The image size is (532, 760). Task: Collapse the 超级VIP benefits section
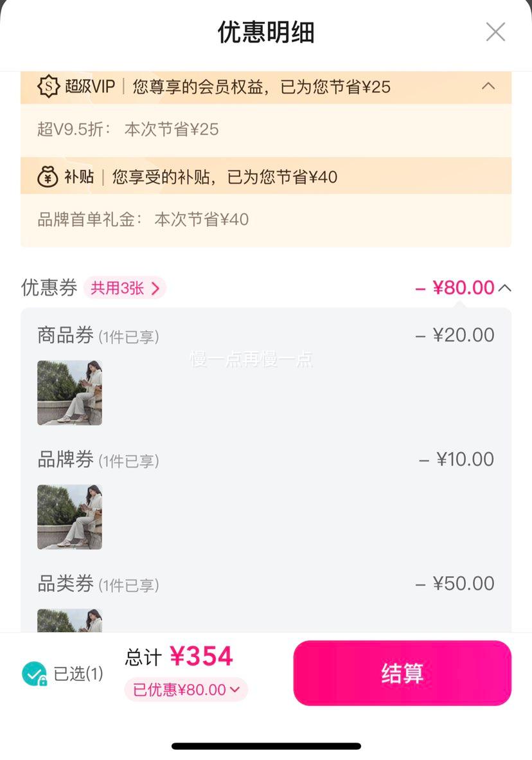coord(488,86)
